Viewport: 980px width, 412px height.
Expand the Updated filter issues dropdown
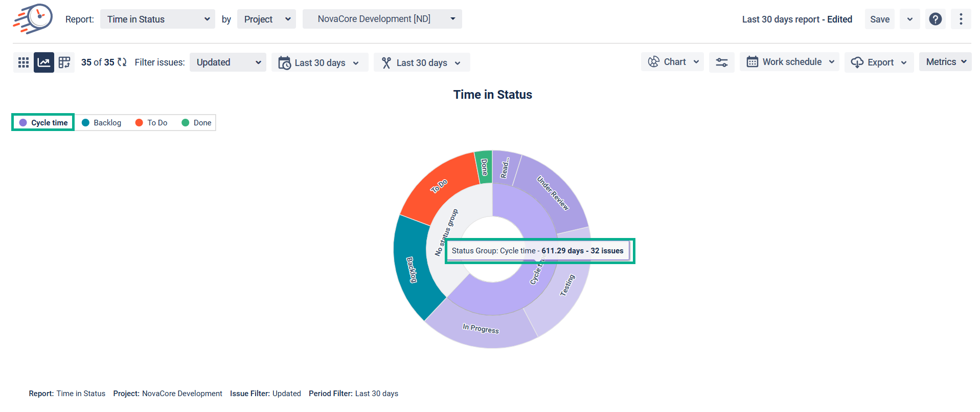coord(228,62)
